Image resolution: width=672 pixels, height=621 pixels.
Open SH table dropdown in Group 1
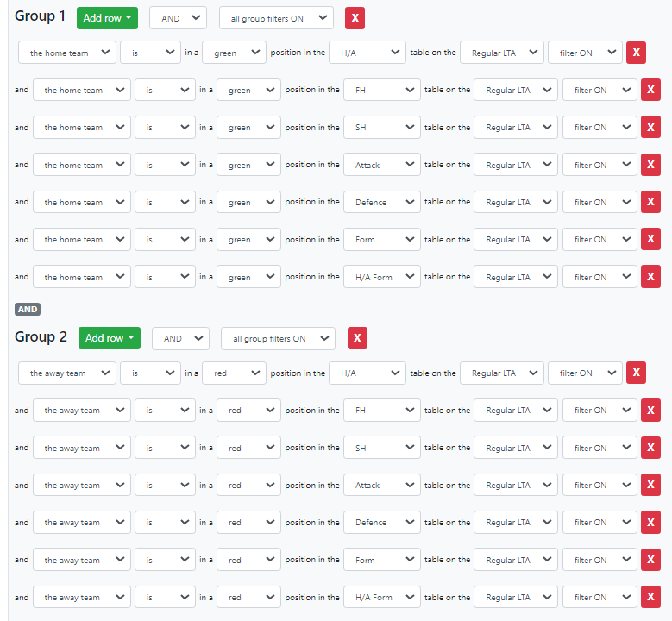382,128
